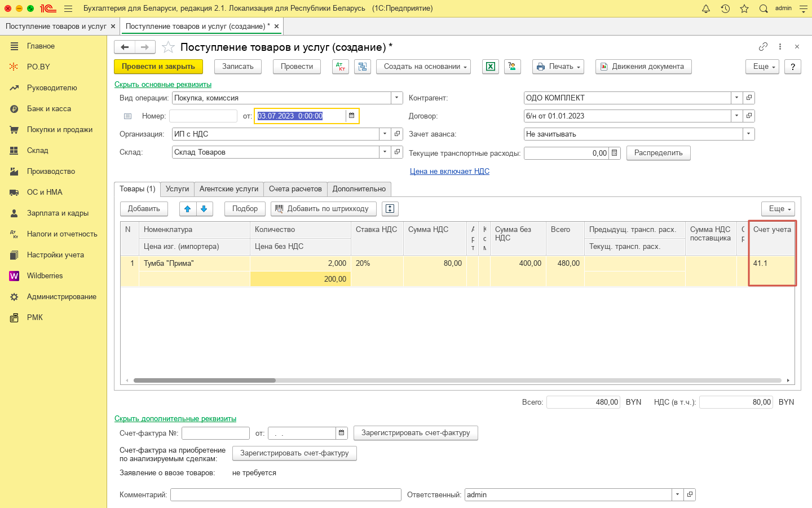Click the green Excel export icon
The image size is (812, 508).
491,67
